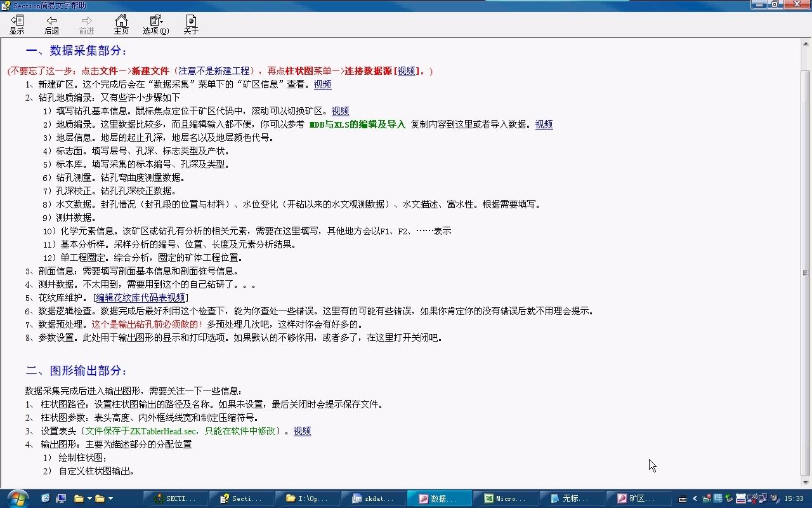Switch to the Secti... help taskbar window
Screen dimensions: 812x508
coord(242,498)
